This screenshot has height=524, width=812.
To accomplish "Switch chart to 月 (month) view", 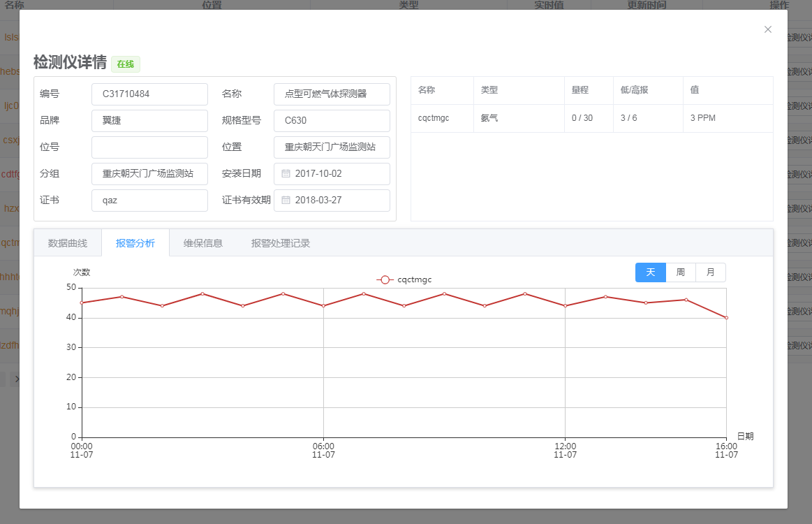I will [x=711, y=272].
